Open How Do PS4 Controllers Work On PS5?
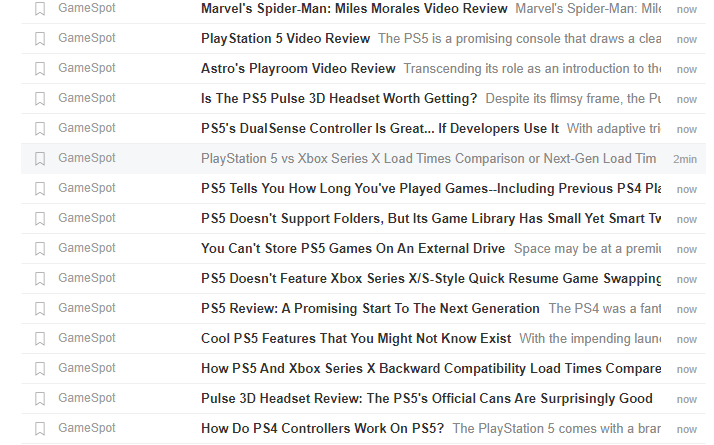The height and width of the screenshot is (445, 714). tap(322, 430)
